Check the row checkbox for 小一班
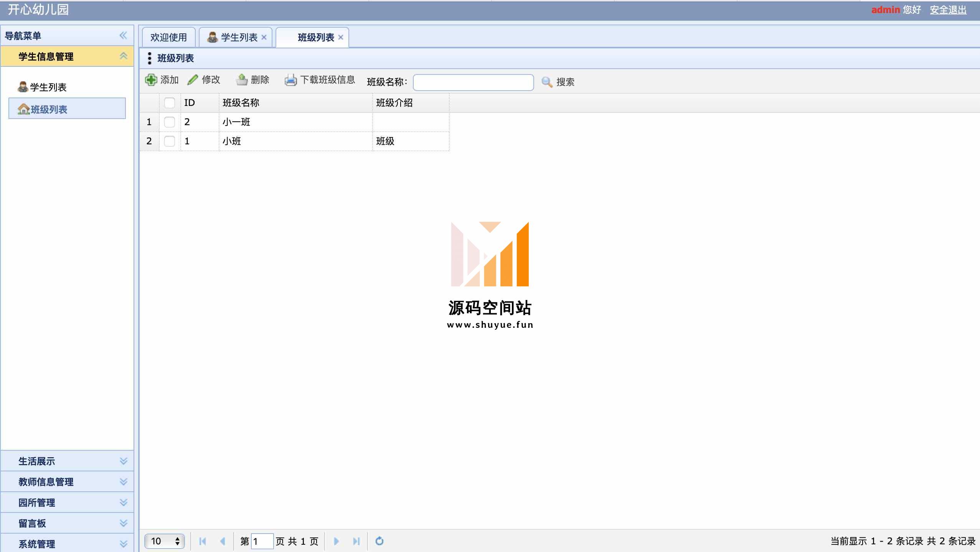The image size is (980, 552). [169, 122]
